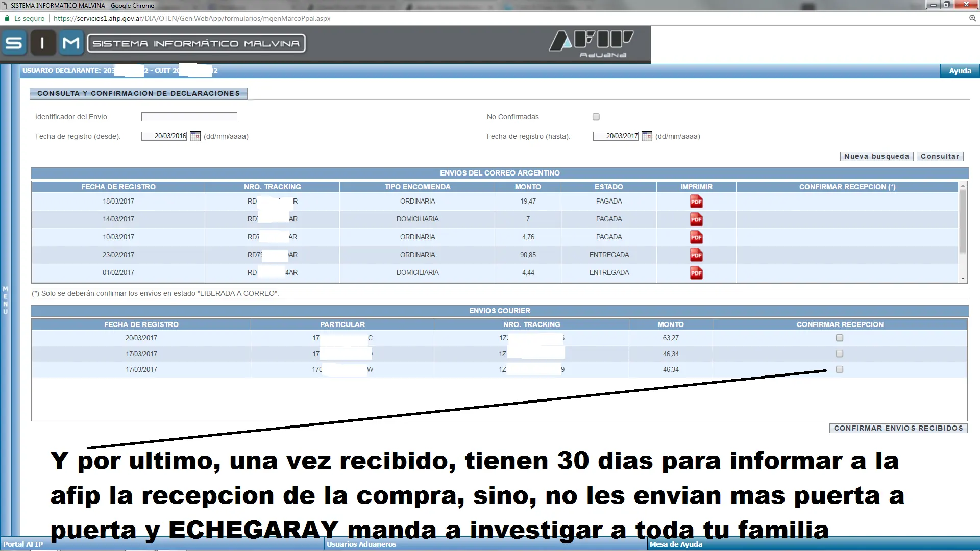Open PDF for the 18/03/2017 shipment
The width and height of the screenshot is (980, 551).
(696, 202)
